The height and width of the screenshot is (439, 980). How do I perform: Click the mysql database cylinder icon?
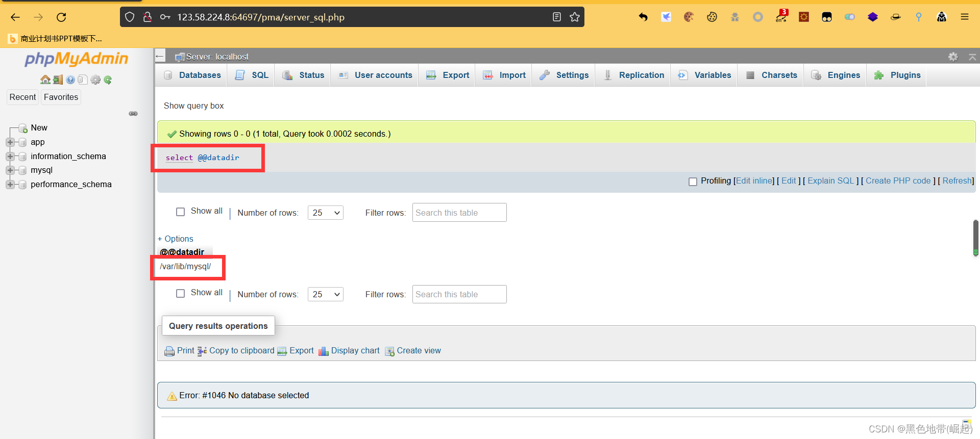pos(22,170)
